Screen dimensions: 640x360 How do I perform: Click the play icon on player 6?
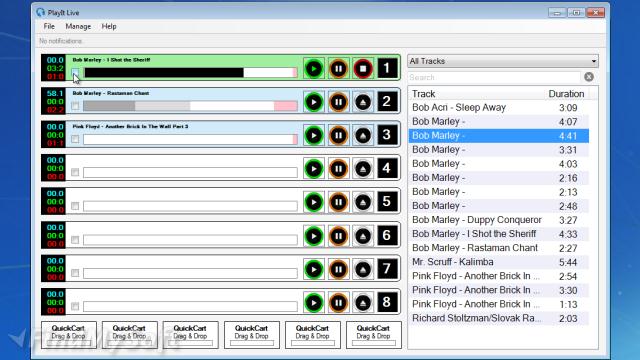[x=313, y=236]
